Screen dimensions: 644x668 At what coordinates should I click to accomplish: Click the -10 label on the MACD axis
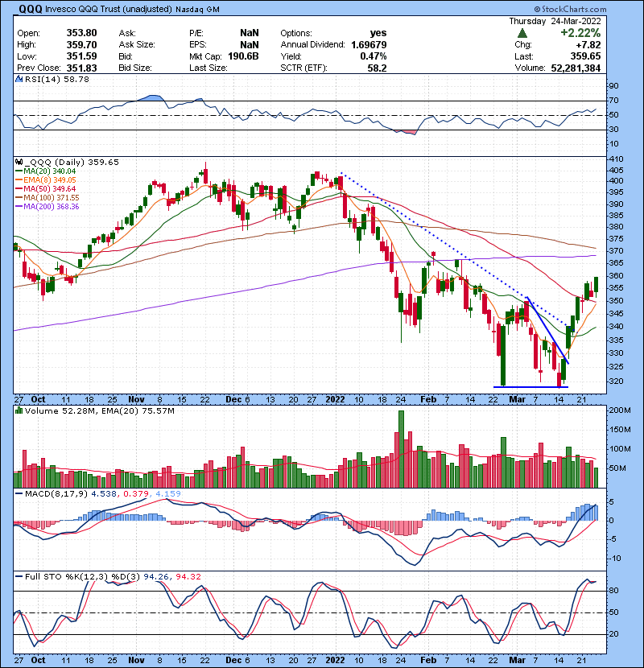[614, 559]
